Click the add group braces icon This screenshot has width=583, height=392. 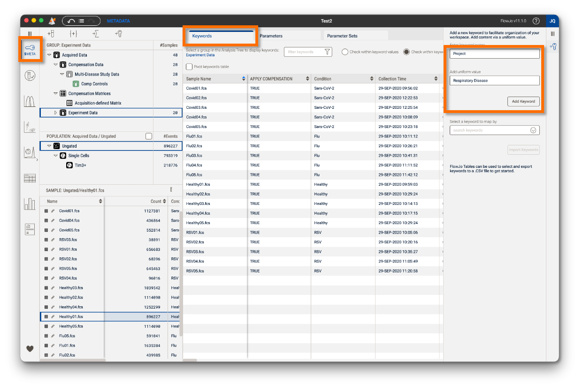click(x=73, y=34)
